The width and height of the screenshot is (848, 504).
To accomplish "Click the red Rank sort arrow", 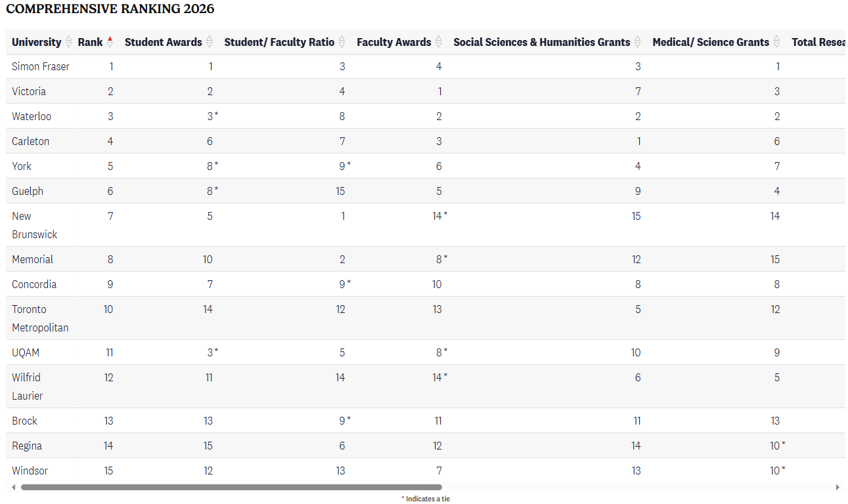I will point(110,42).
